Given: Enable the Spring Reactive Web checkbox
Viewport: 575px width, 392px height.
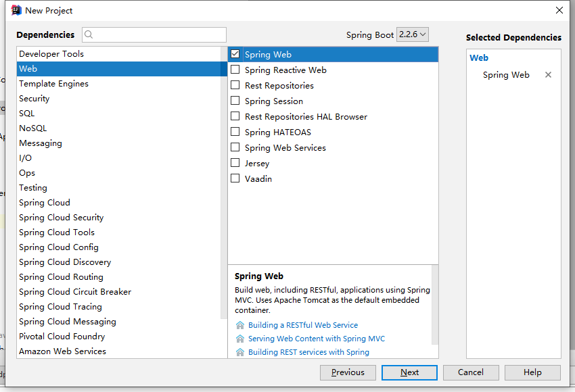Looking at the screenshot, I should (x=235, y=70).
